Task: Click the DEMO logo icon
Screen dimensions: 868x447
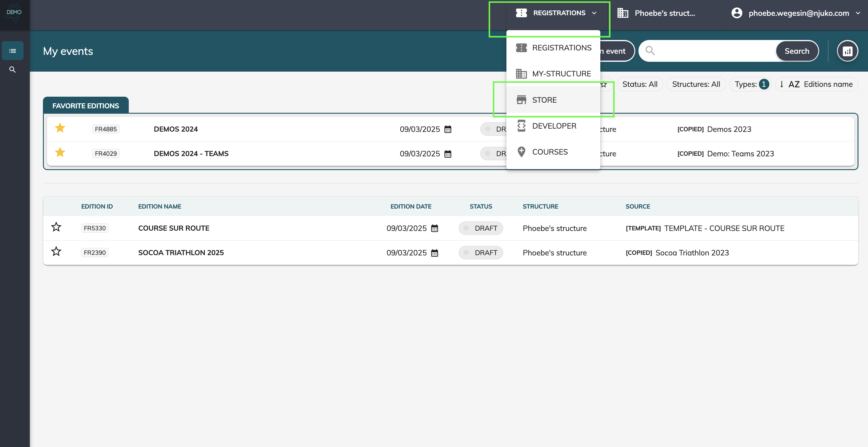Action: [14, 13]
